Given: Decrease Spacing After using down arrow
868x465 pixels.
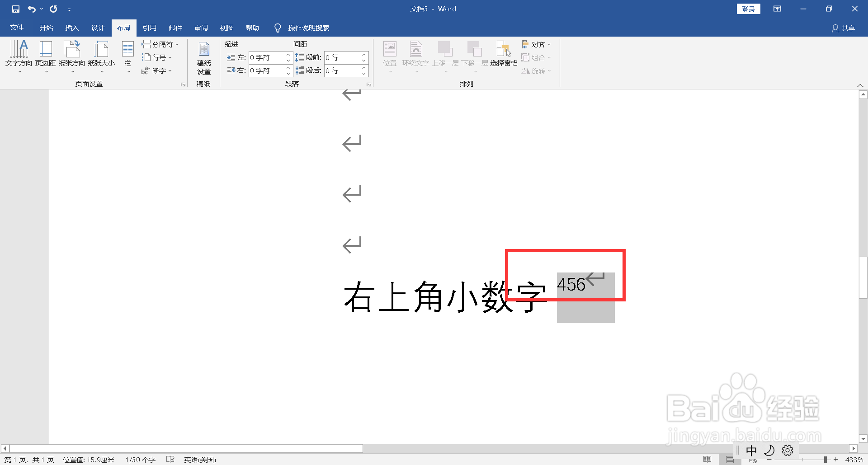Looking at the screenshot, I should pyautogui.click(x=364, y=74).
